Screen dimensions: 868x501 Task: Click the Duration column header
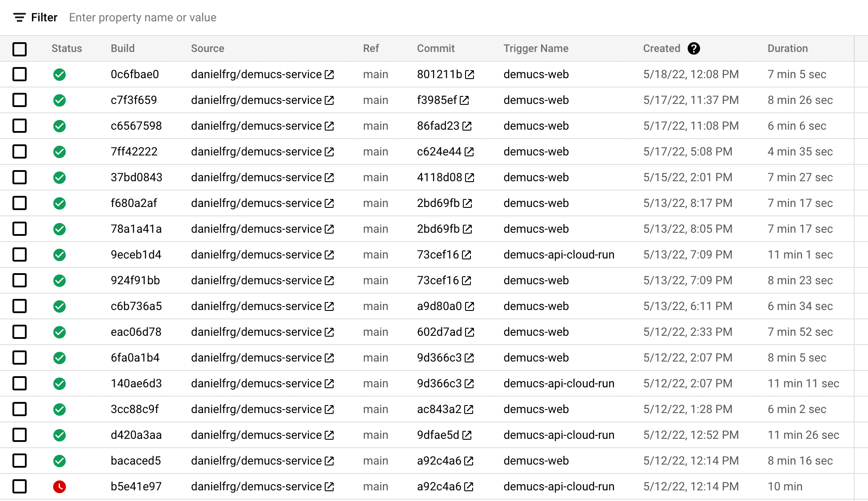pos(788,48)
